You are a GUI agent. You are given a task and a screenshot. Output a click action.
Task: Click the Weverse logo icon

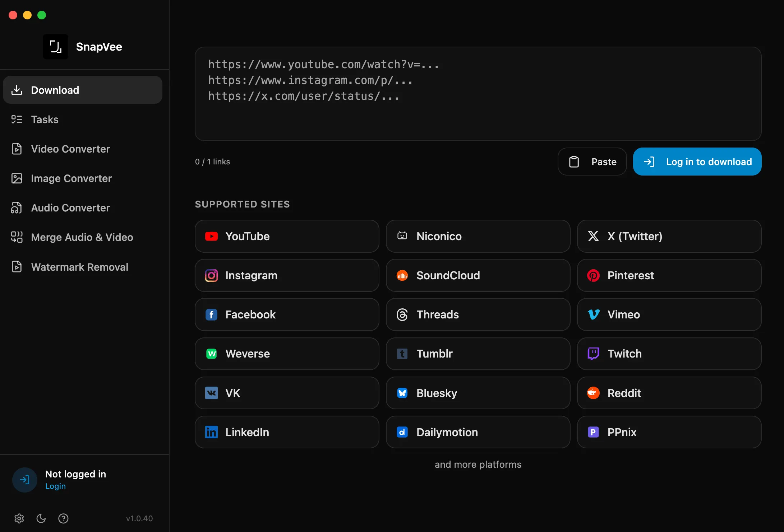point(211,354)
